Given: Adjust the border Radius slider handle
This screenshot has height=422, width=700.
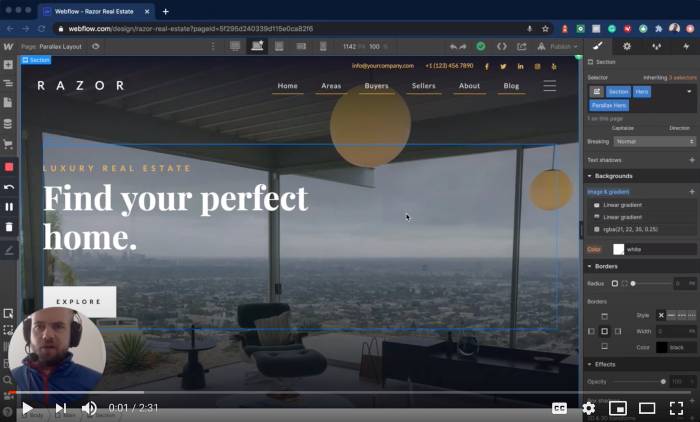Looking at the screenshot, I should click(x=633, y=284).
